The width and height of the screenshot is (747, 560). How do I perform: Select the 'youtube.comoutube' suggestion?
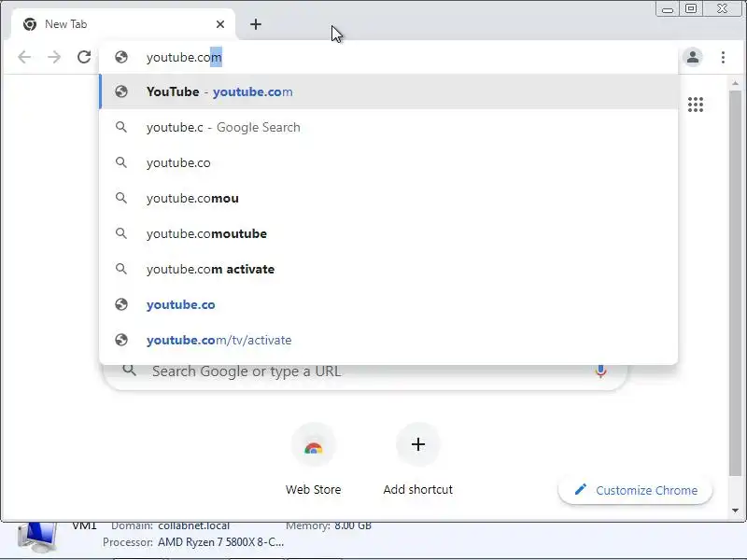(x=388, y=233)
